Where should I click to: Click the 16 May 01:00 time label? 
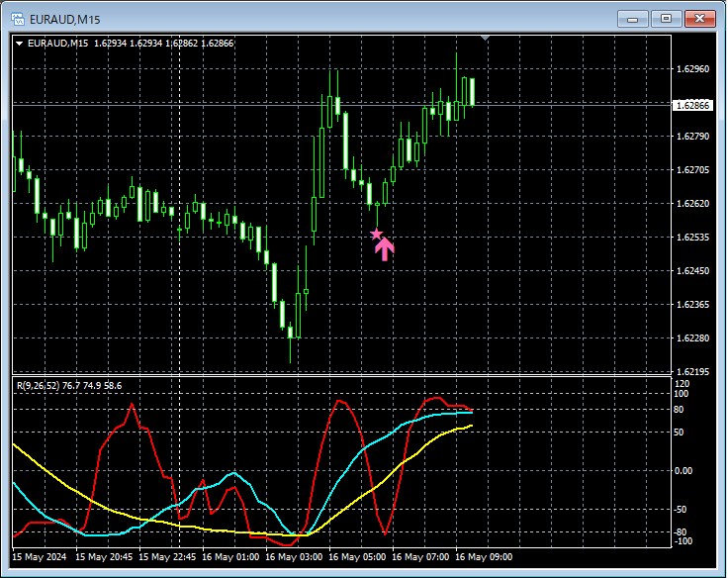(x=230, y=556)
